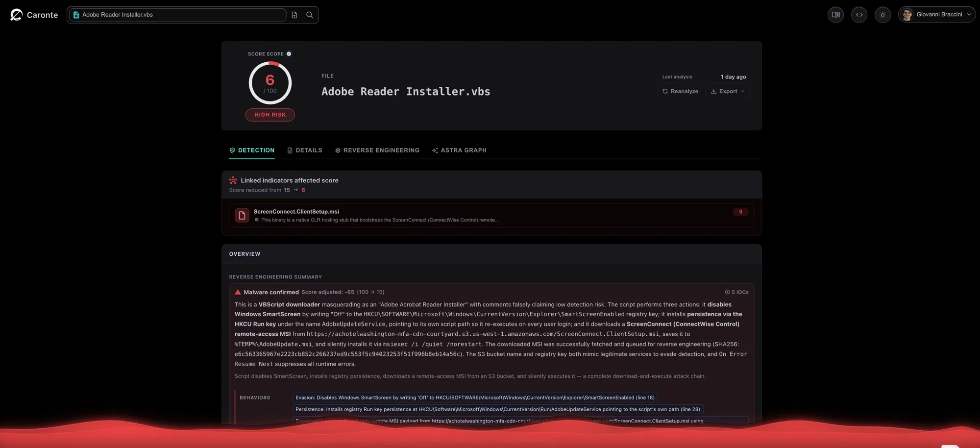The width and height of the screenshot is (980, 448).
Task: Click the OVERVIEW section header
Action: [x=245, y=254]
